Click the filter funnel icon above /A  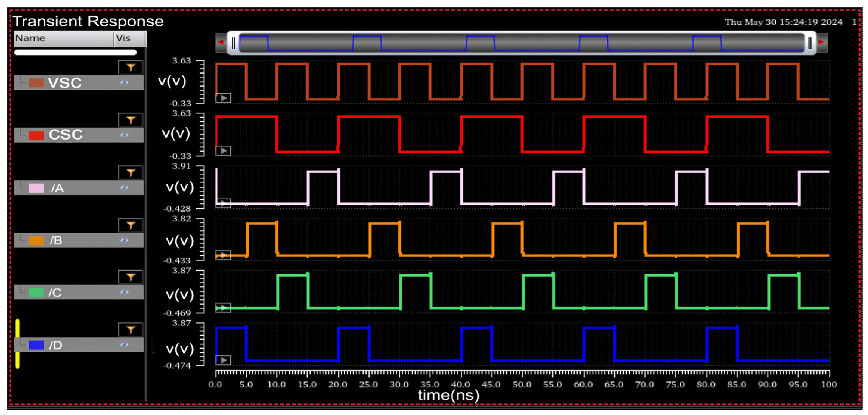tap(130, 173)
